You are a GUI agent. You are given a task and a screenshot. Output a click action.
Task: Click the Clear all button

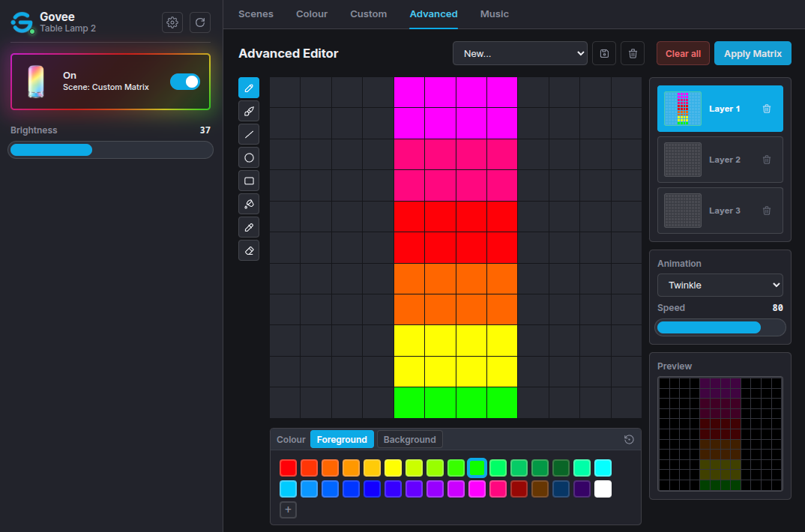[x=683, y=53]
